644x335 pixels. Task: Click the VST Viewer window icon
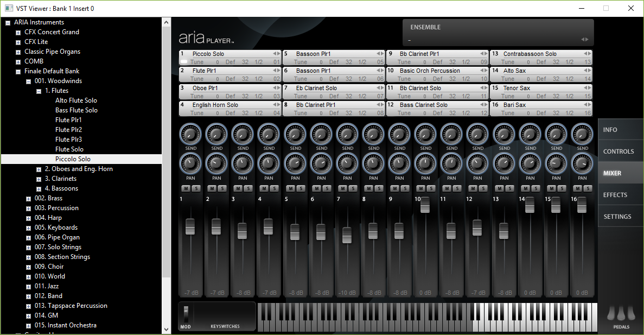(x=9, y=8)
